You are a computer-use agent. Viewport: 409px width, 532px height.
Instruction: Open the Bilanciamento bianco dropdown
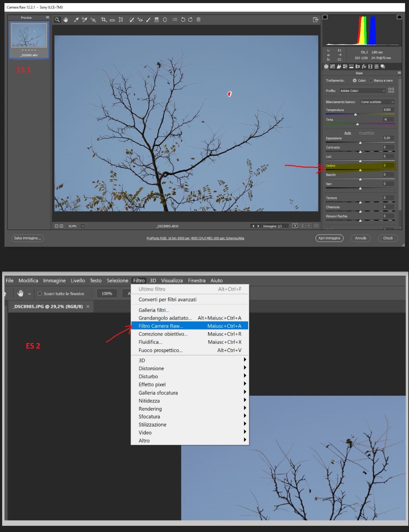(x=377, y=102)
